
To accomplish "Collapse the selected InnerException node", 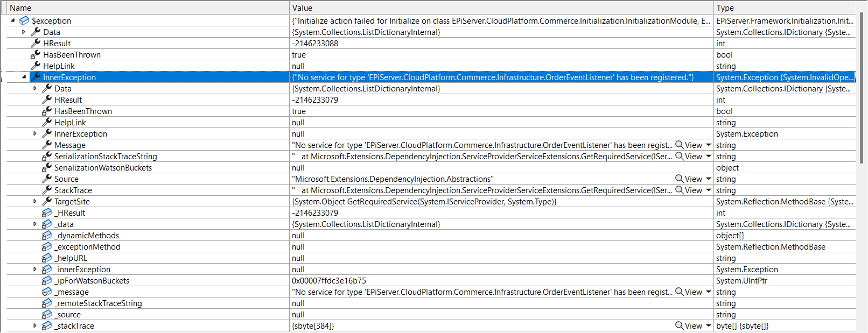I will pos(24,77).
